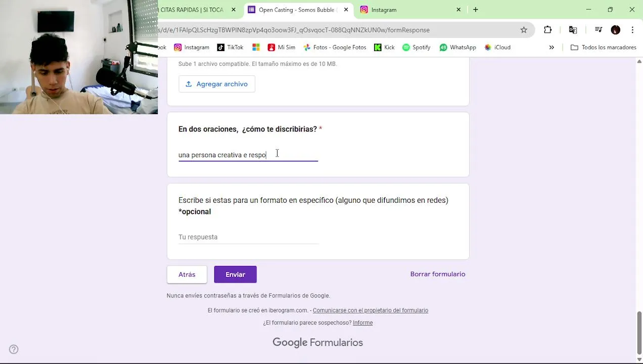Close the Citas Rapidas tab
Screen dimensions: 643x364
coord(233,10)
